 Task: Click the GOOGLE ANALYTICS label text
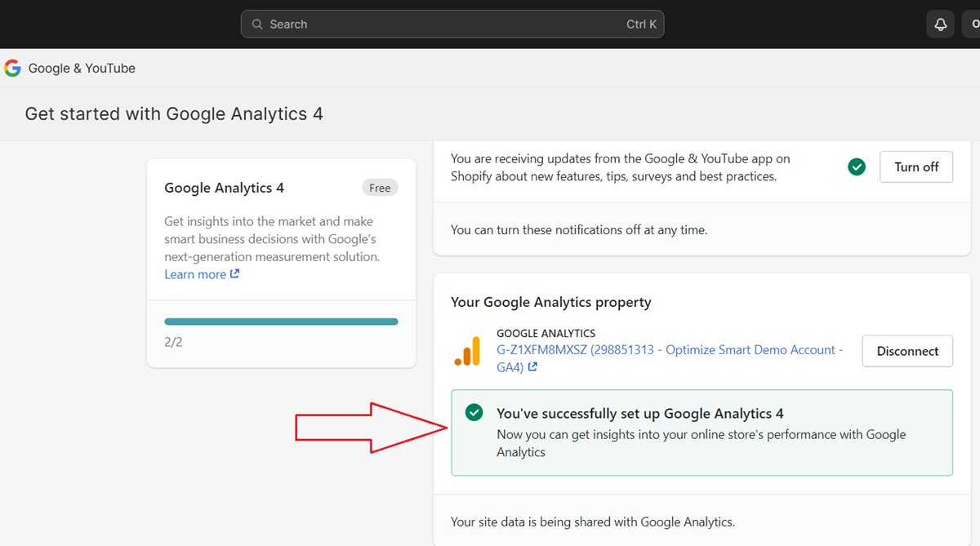point(546,333)
